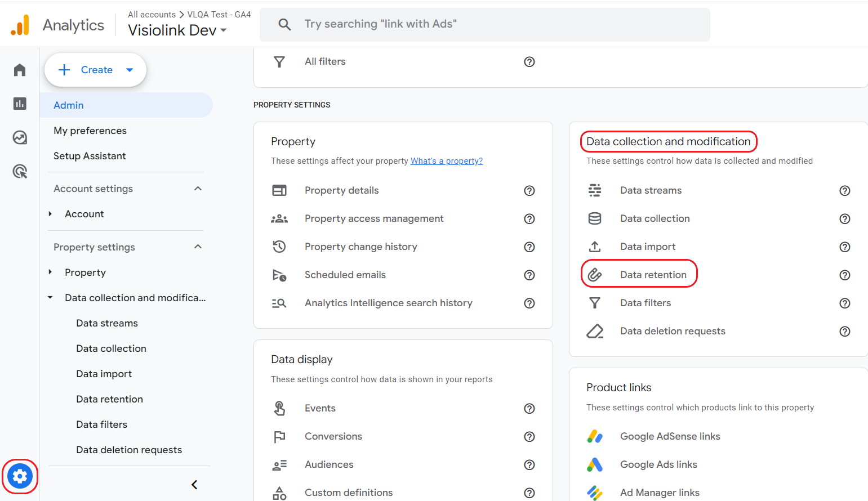
Task: Click the Google Ads links icon
Action: click(x=595, y=464)
